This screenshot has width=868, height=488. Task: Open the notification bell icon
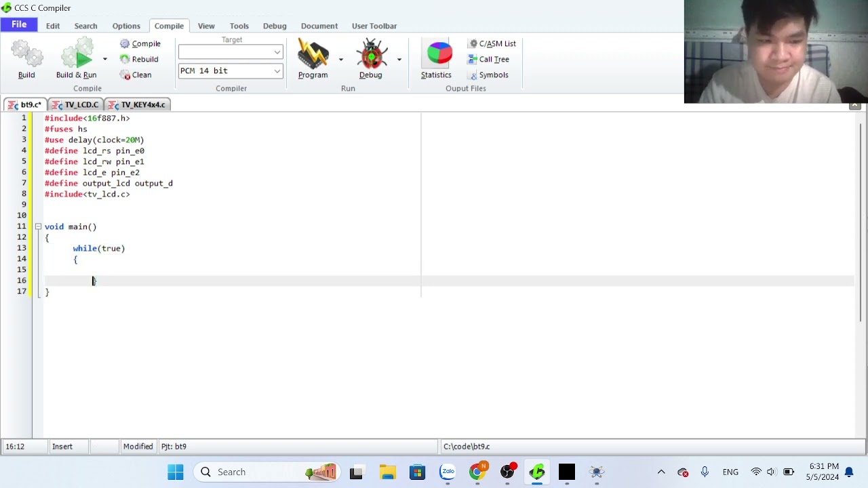(x=849, y=472)
